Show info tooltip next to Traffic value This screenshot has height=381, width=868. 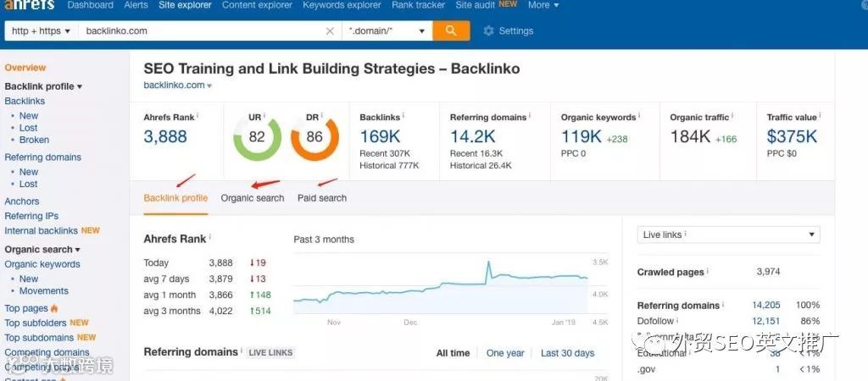820,116
